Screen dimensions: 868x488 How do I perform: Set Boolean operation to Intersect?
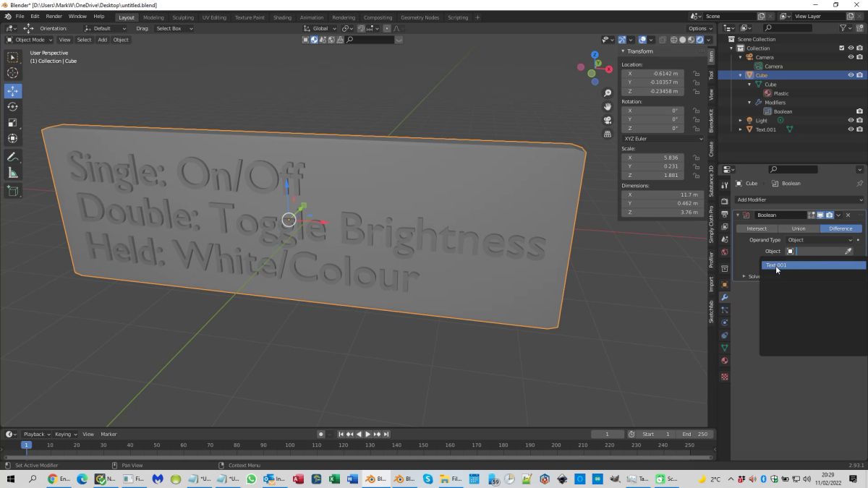[x=757, y=228]
